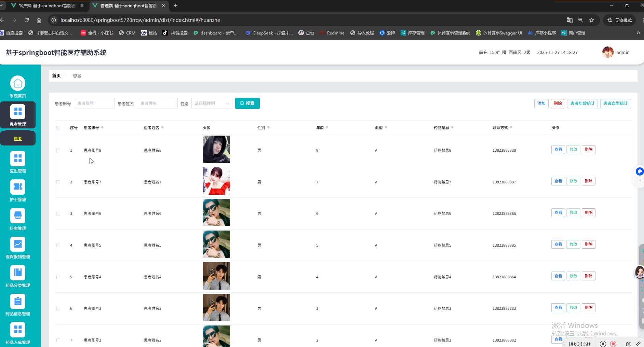The image size is (644, 347).
Task: Open the 患者血型统计 chart button
Action: (615, 103)
